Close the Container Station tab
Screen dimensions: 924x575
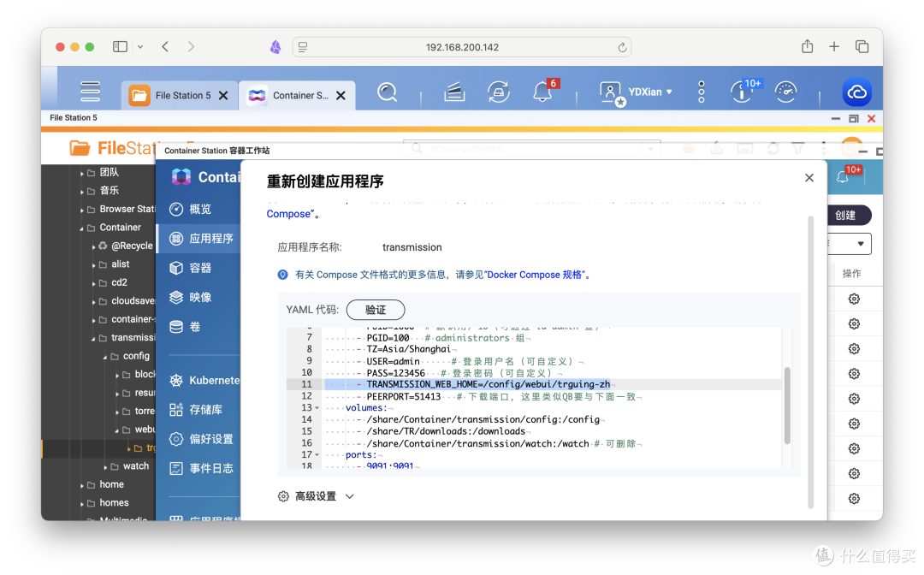(x=341, y=96)
